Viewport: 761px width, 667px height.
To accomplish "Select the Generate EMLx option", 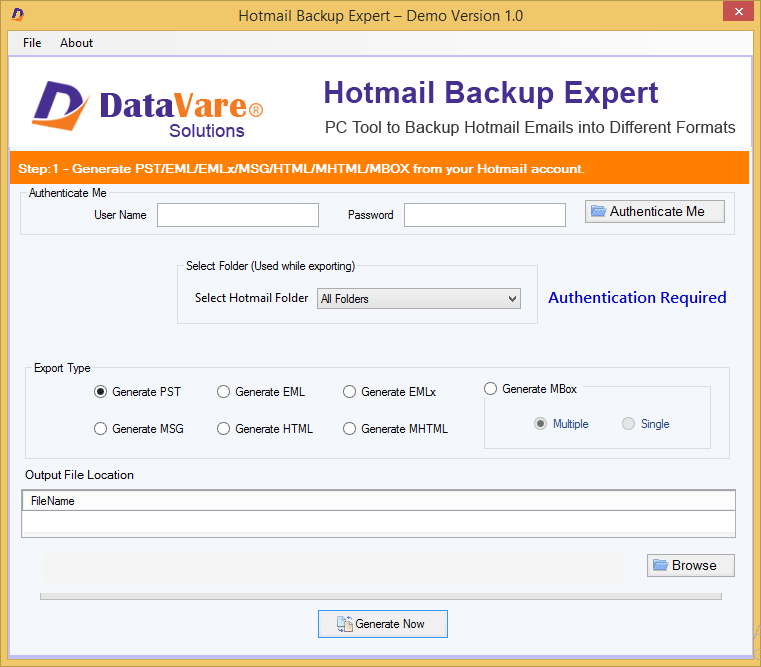I will [349, 392].
